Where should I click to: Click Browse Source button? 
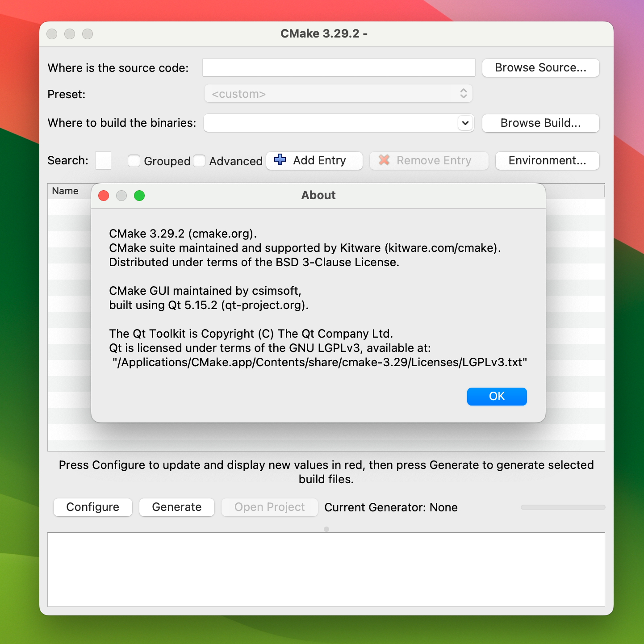coord(540,67)
